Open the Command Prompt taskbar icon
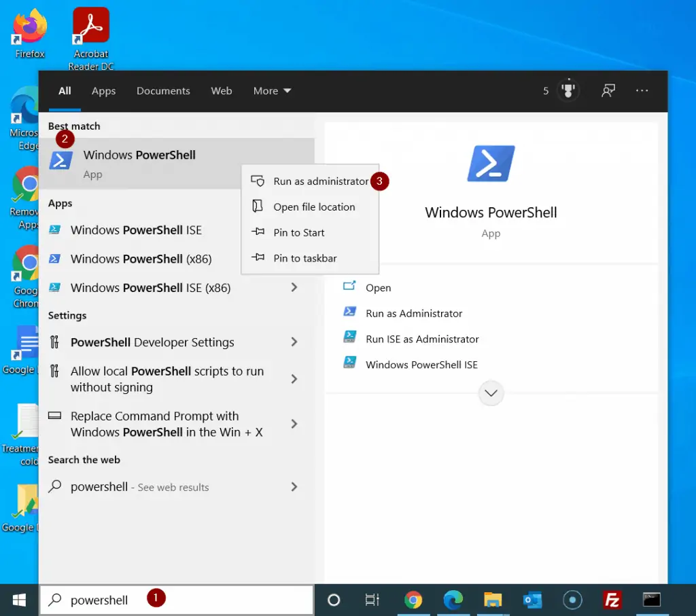 pyautogui.click(x=652, y=600)
